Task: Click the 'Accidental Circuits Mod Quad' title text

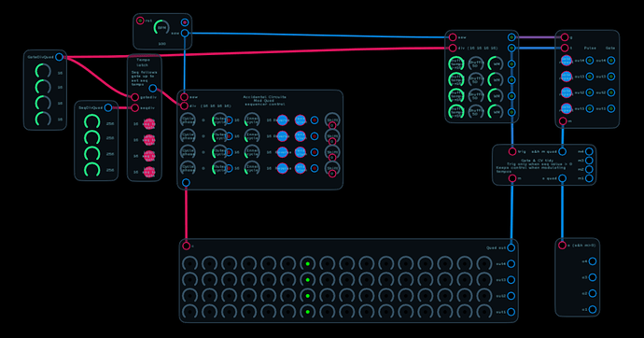Action: [x=264, y=99]
